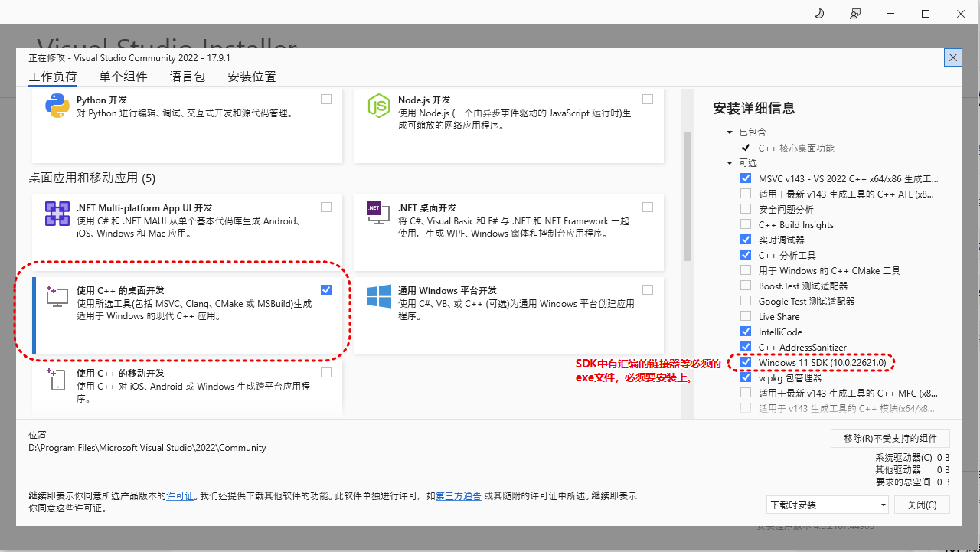This screenshot has width=980, height=552.
Task: Click the 安装详细信息 heading
Action: coord(754,109)
